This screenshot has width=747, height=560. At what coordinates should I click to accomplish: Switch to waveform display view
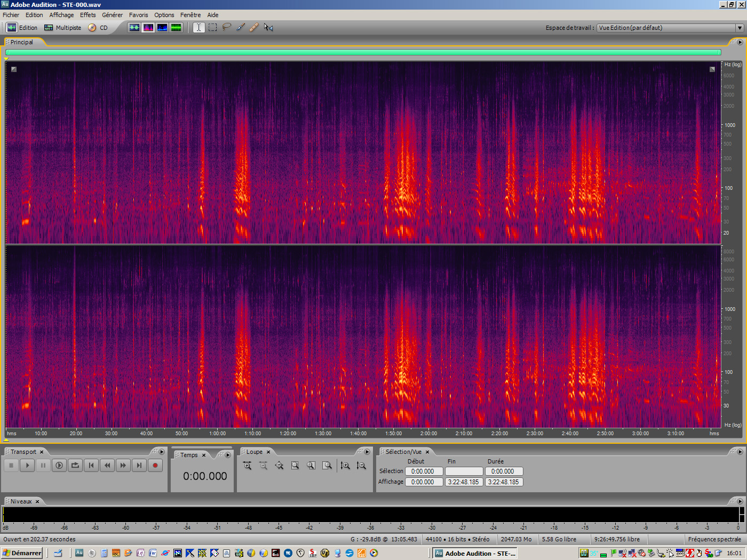pos(134,27)
